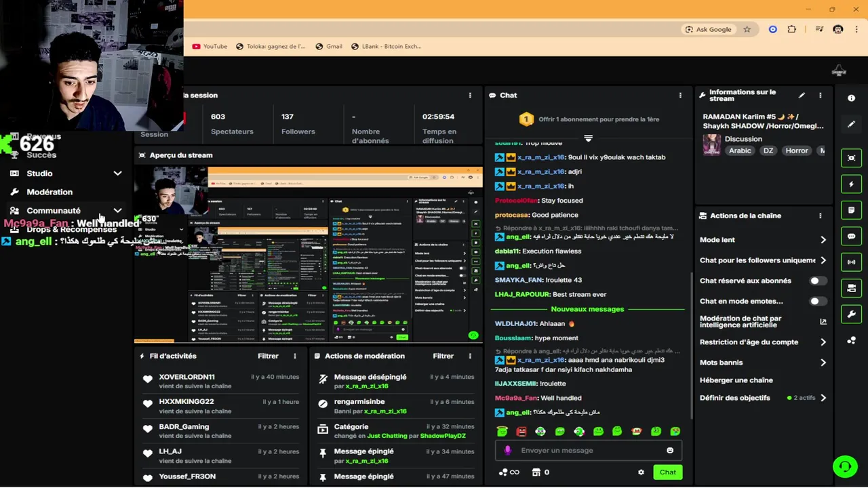Click the pencil icon in the right sidebar
This screenshot has height=488, width=868.
pyautogui.click(x=851, y=124)
